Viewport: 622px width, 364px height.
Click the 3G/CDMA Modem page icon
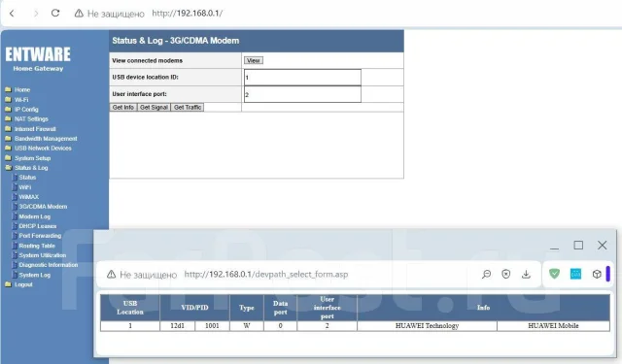point(15,207)
